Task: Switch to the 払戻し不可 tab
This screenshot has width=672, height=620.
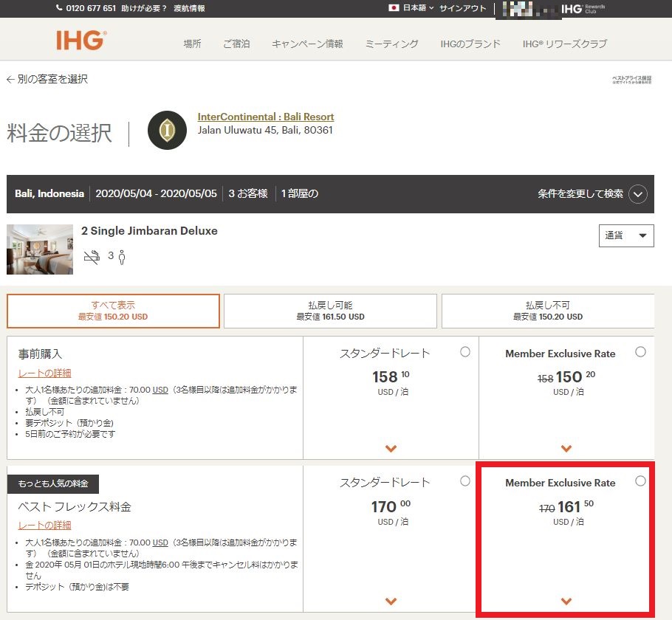Action: 548,311
